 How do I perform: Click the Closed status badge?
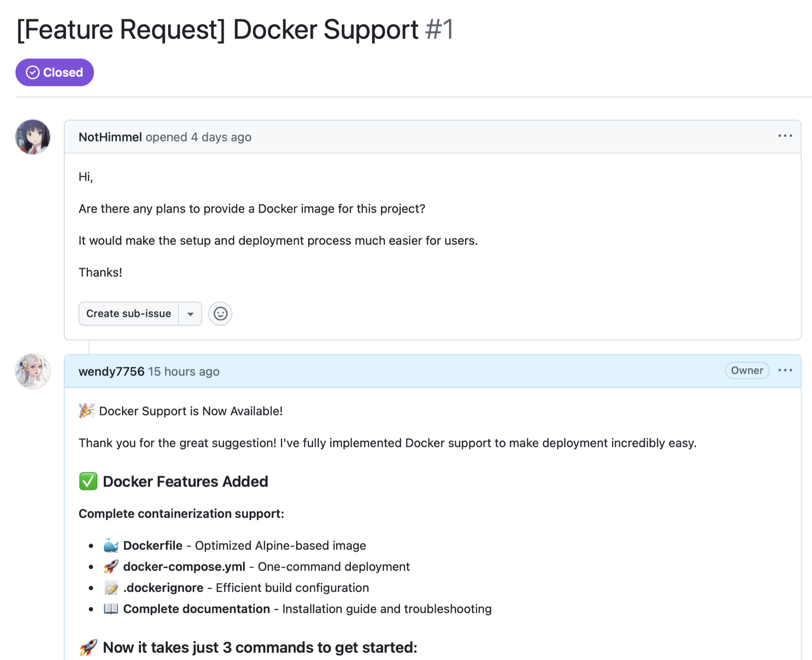point(55,72)
